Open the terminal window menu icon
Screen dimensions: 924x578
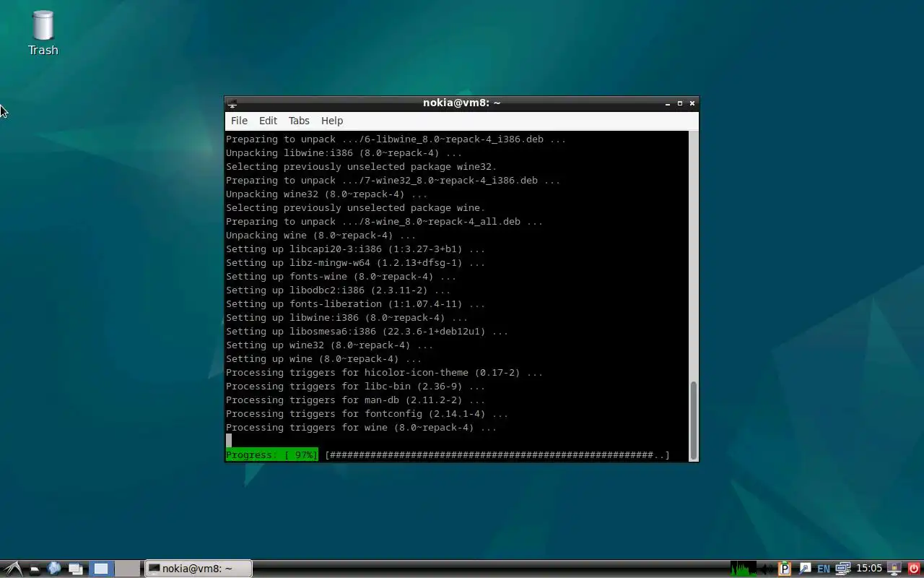[x=232, y=103]
